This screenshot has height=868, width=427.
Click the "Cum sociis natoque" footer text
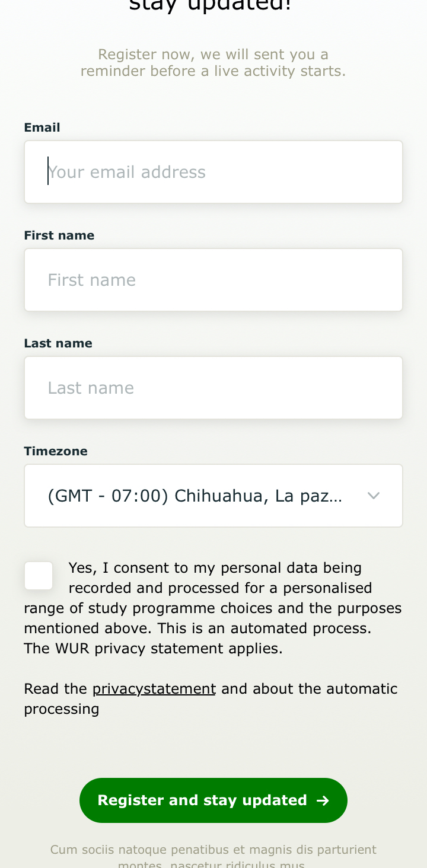pos(213,850)
